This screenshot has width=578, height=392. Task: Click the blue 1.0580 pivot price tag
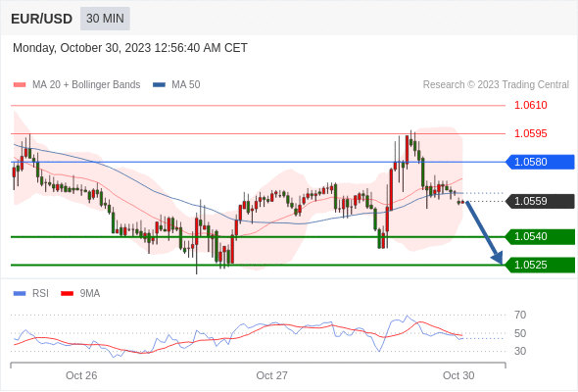point(540,162)
